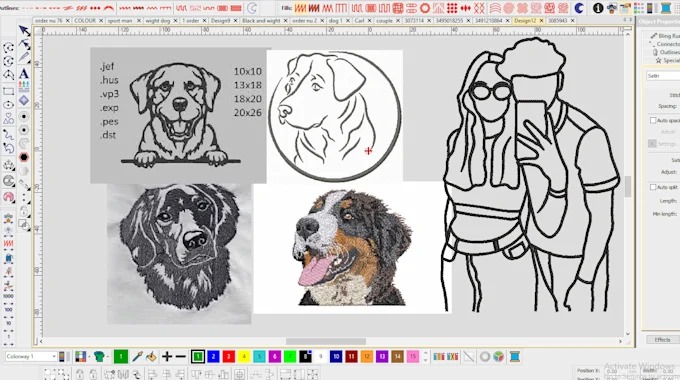The image size is (680, 380).
Task: Pick color with the eyedropper tool
Action: tap(137, 357)
